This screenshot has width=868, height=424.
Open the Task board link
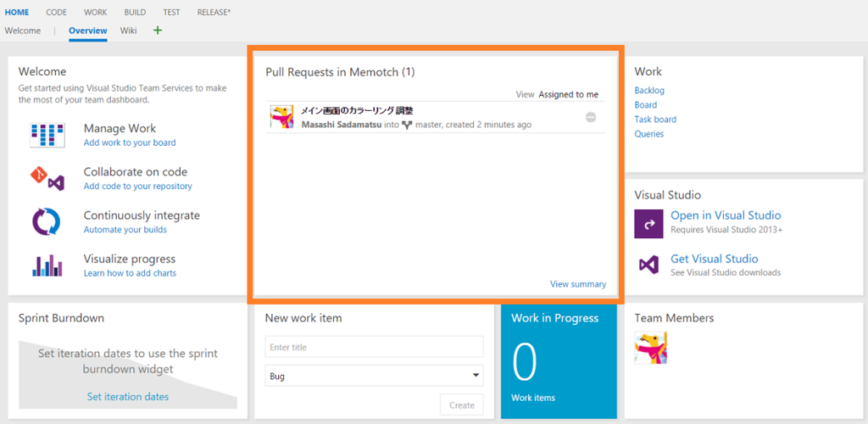click(655, 119)
